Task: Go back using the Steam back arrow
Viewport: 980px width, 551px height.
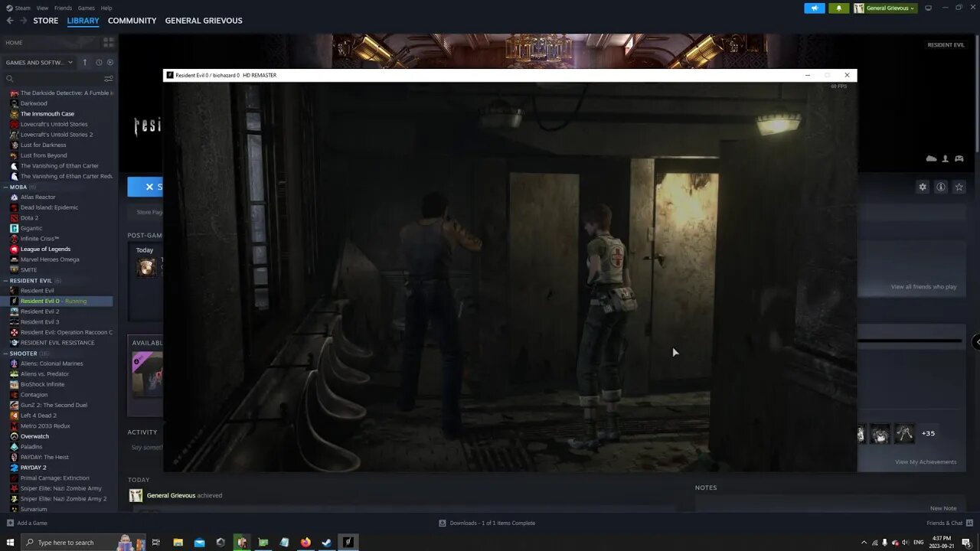Action: tap(10, 21)
